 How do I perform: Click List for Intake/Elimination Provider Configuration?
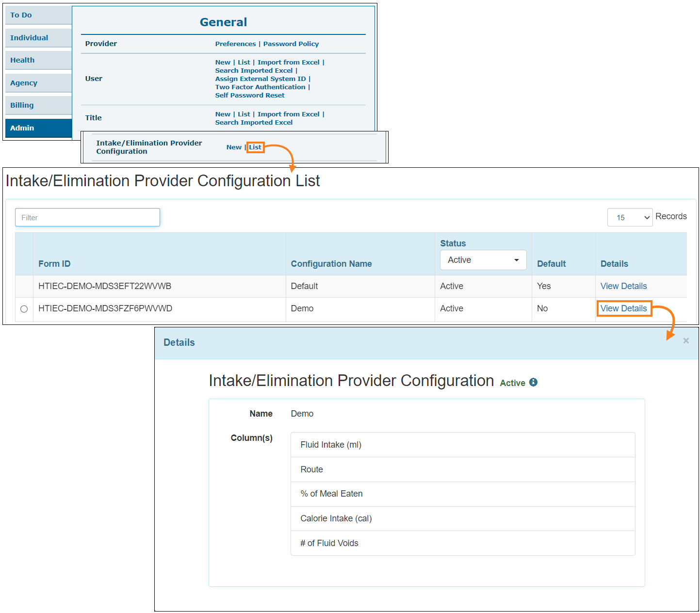point(255,147)
